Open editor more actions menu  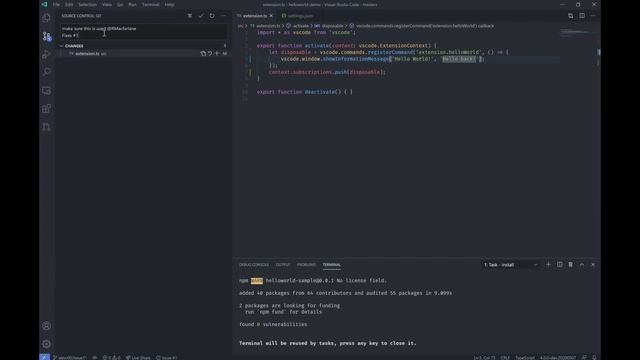click(x=593, y=16)
